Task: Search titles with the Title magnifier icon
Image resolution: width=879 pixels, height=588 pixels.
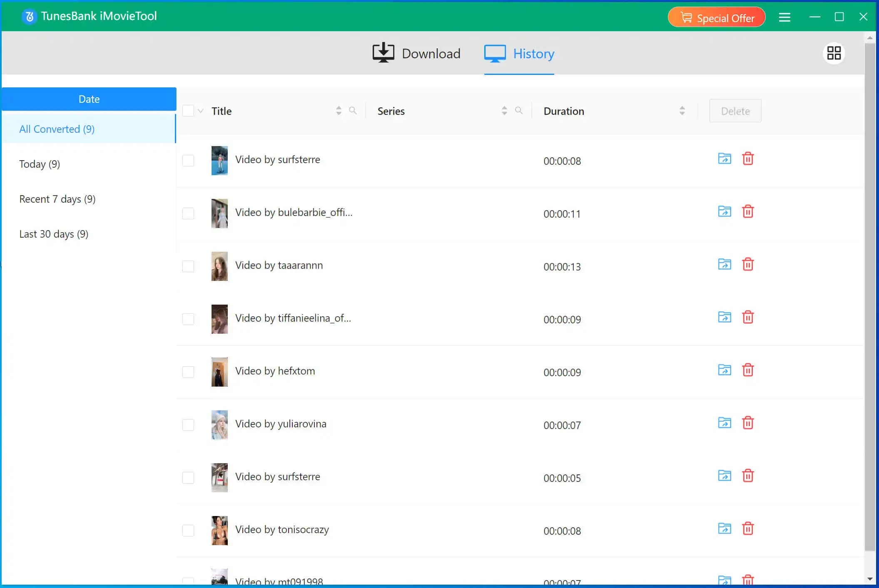Action: click(353, 111)
